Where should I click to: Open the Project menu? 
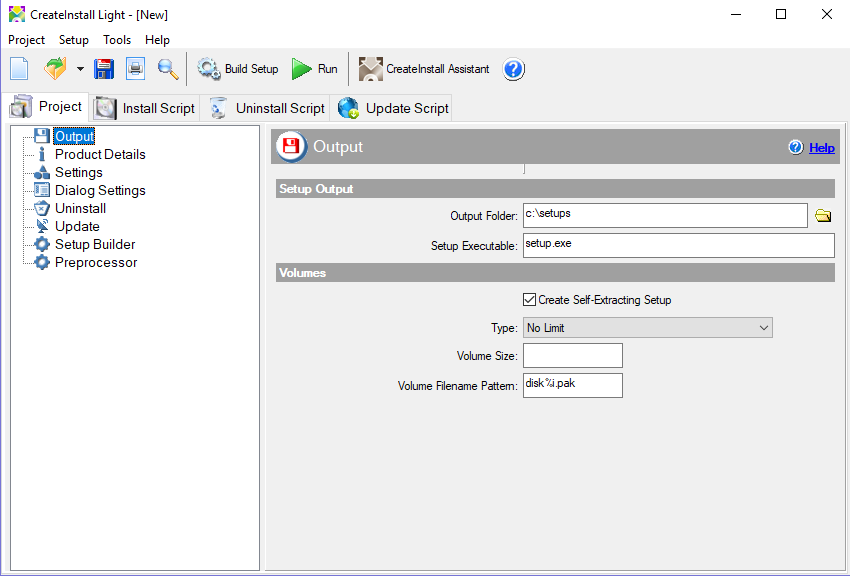[26, 40]
